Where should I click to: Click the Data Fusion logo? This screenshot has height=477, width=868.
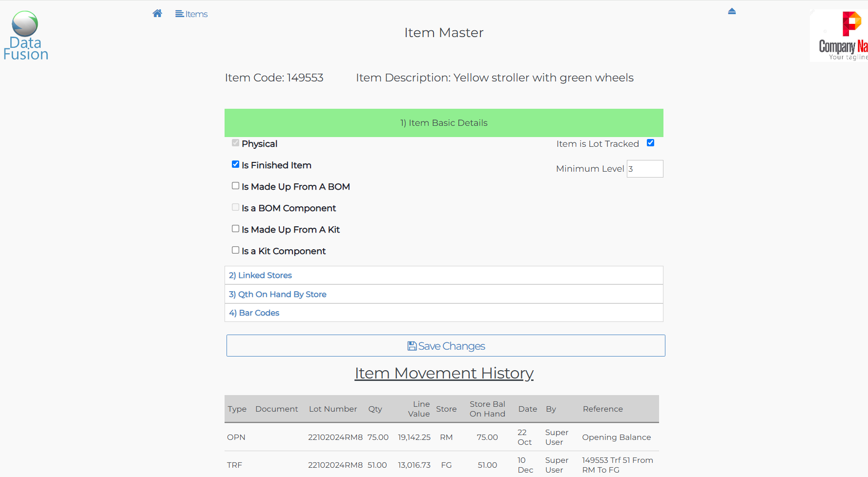[25, 36]
